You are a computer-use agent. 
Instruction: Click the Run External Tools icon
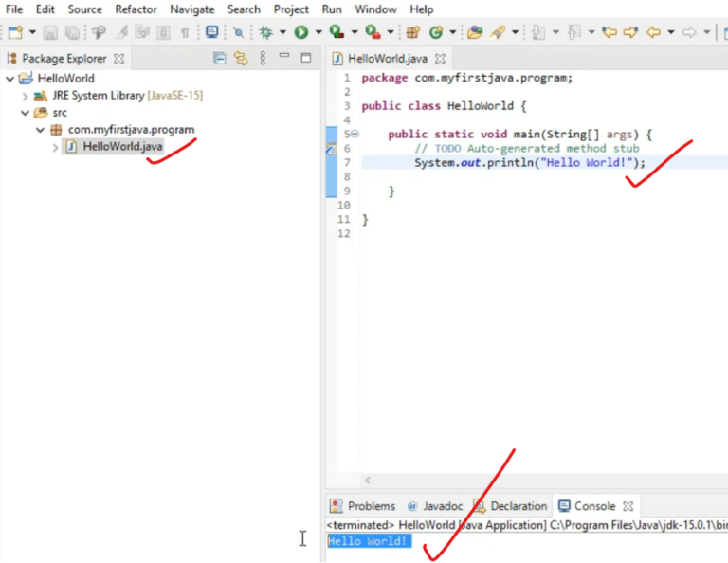(373, 32)
